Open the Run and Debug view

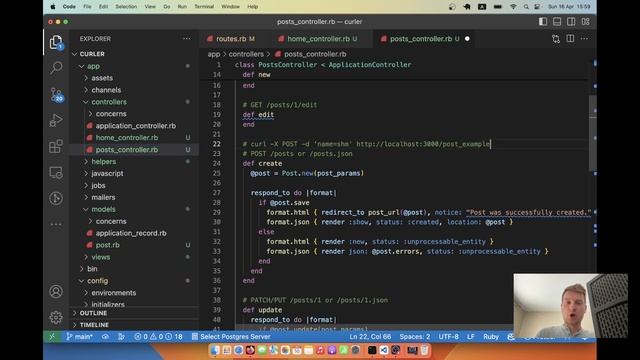coord(56,120)
